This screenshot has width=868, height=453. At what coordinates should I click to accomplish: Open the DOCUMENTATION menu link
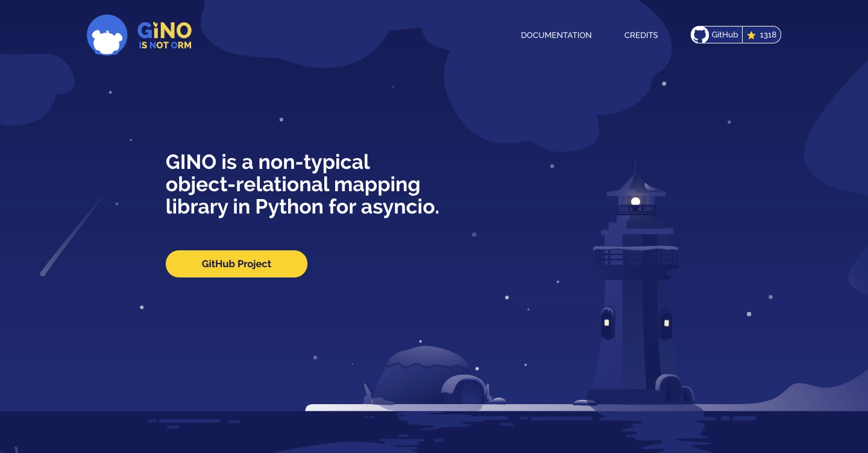[556, 35]
